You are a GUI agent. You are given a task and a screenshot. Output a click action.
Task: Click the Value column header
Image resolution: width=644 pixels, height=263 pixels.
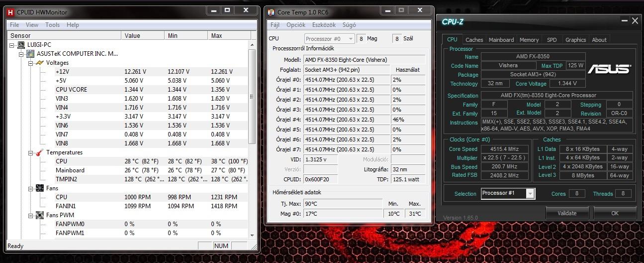143,35
